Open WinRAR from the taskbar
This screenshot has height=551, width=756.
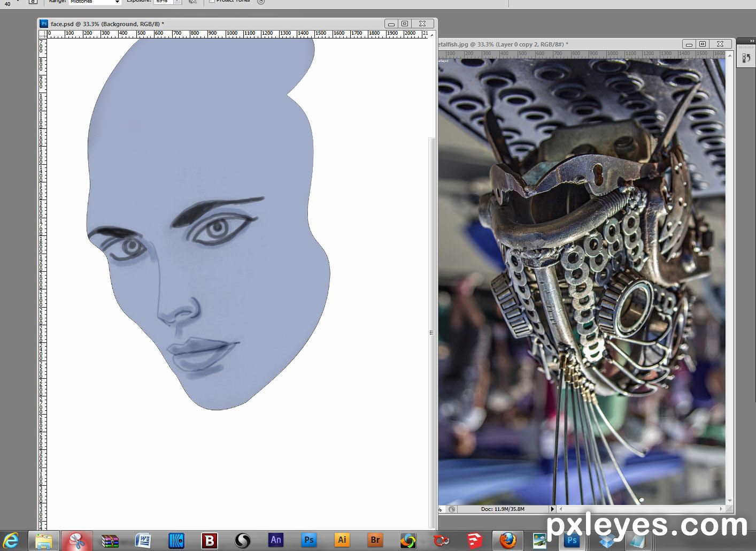[110, 541]
